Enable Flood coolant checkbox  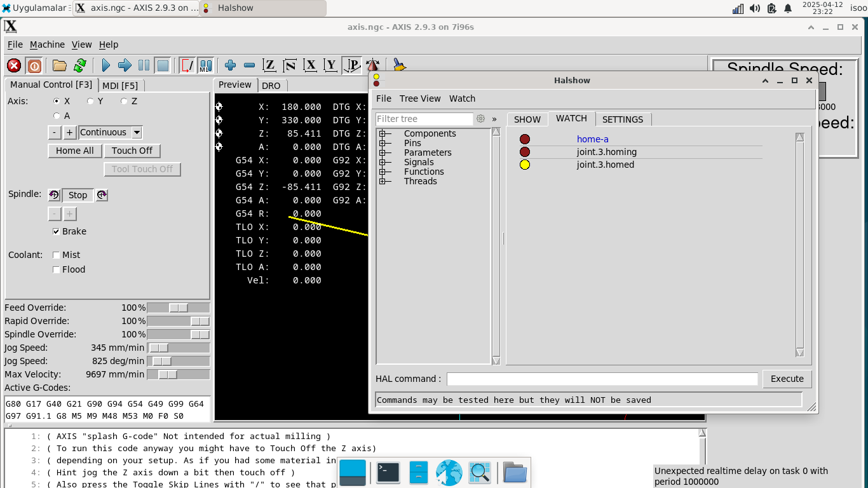56,269
